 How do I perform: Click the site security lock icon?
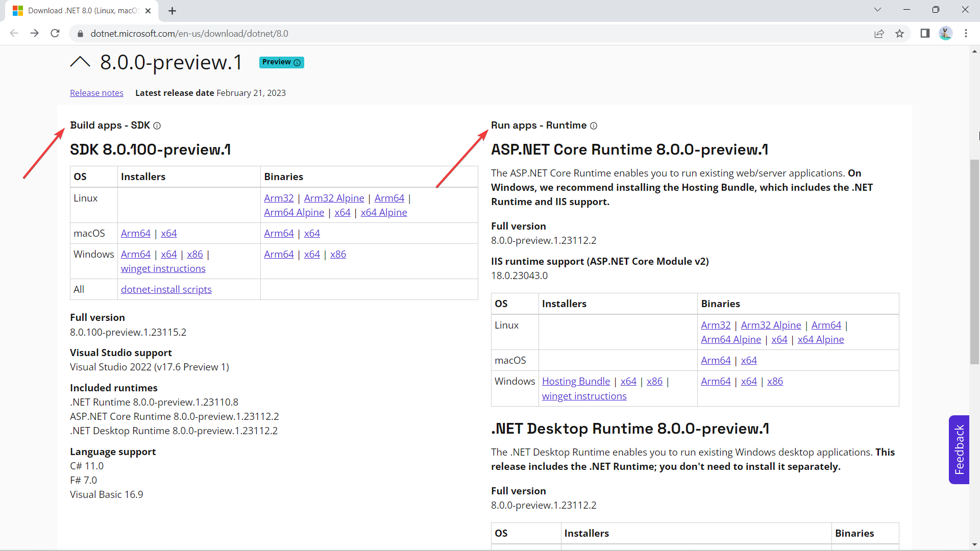pos(80,34)
